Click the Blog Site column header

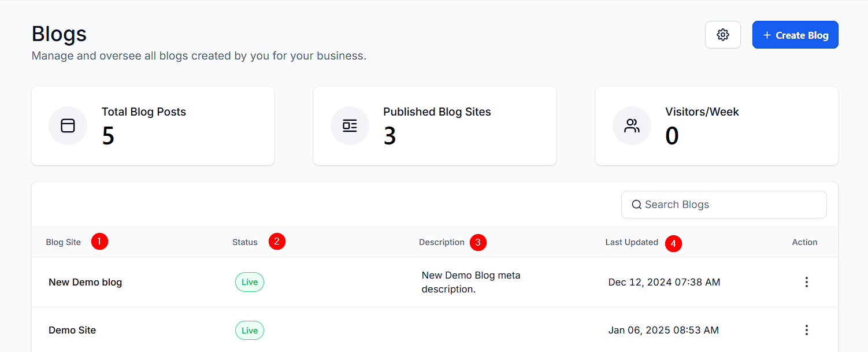tap(64, 242)
